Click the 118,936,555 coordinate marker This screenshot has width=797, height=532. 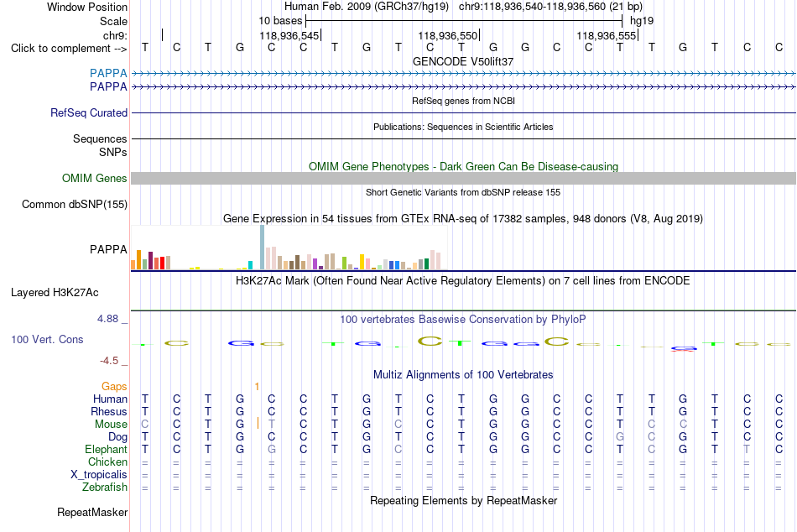coord(607,35)
